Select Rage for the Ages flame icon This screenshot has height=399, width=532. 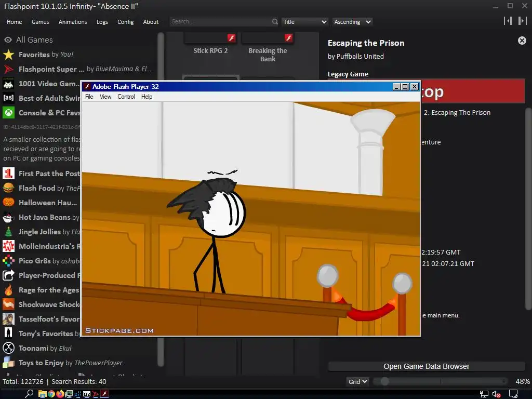coord(8,290)
